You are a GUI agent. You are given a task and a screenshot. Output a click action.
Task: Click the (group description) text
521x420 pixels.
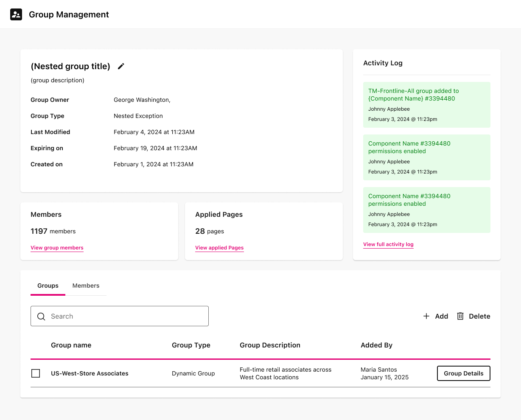(57, 81)
